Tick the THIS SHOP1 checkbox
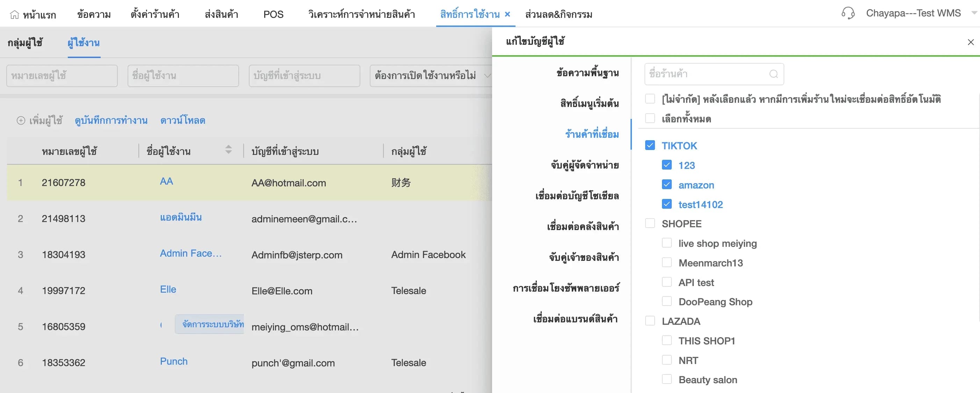Image resolution: width=980 pixels, height=393 pixels. 666,340
